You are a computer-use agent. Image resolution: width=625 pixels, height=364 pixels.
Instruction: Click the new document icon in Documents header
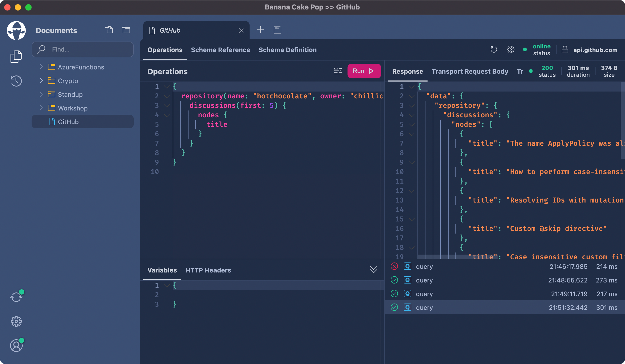[x=109, y=30]
